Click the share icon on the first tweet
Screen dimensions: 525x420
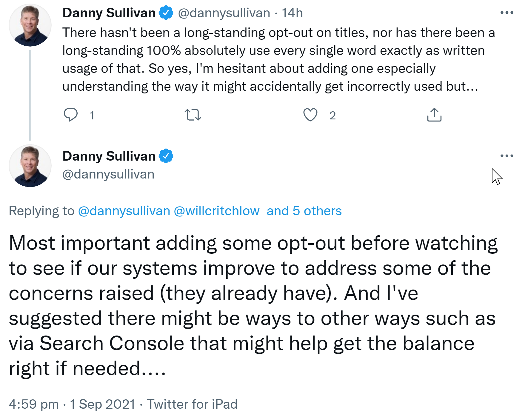tap(434, 115)
